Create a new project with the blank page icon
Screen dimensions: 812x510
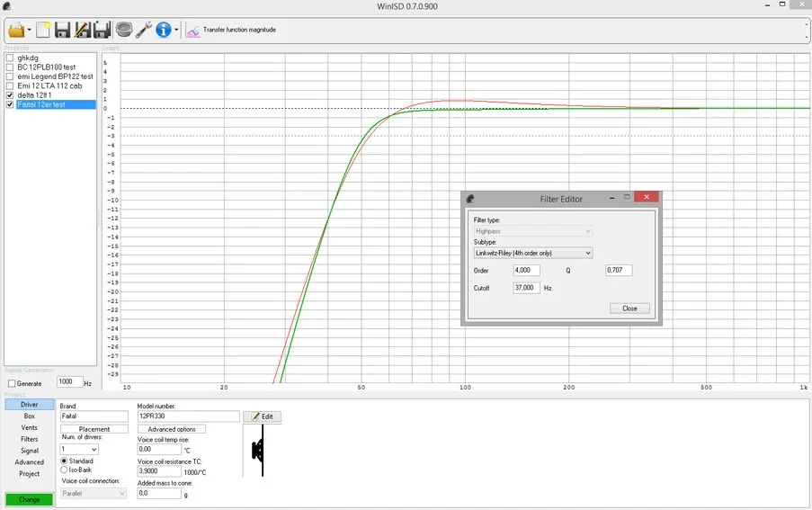(x=43, y=30)
